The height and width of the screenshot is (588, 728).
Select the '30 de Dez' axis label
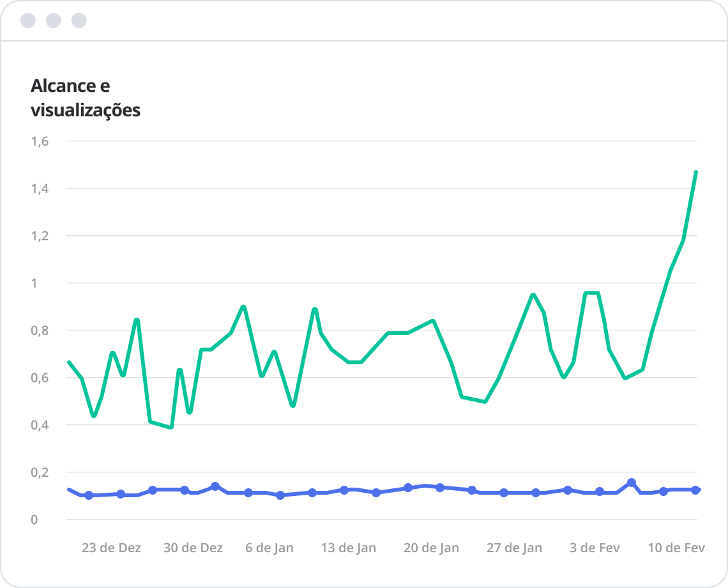coord(193,548)
